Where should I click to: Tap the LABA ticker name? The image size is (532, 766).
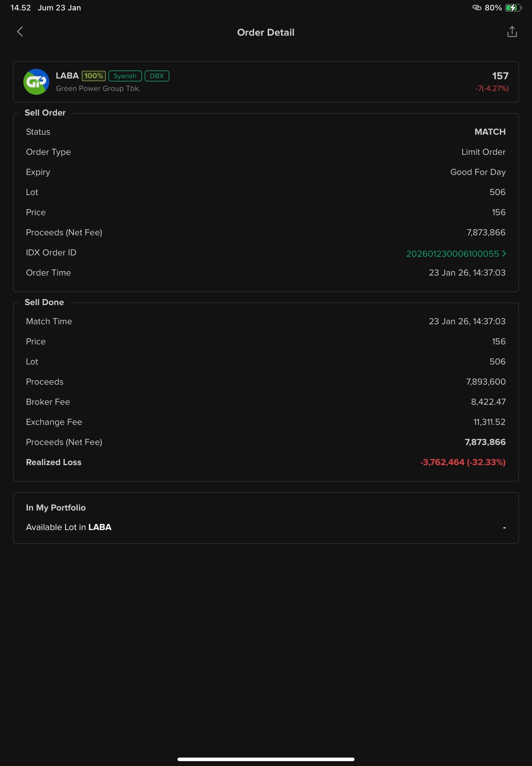tap(67, 76)
